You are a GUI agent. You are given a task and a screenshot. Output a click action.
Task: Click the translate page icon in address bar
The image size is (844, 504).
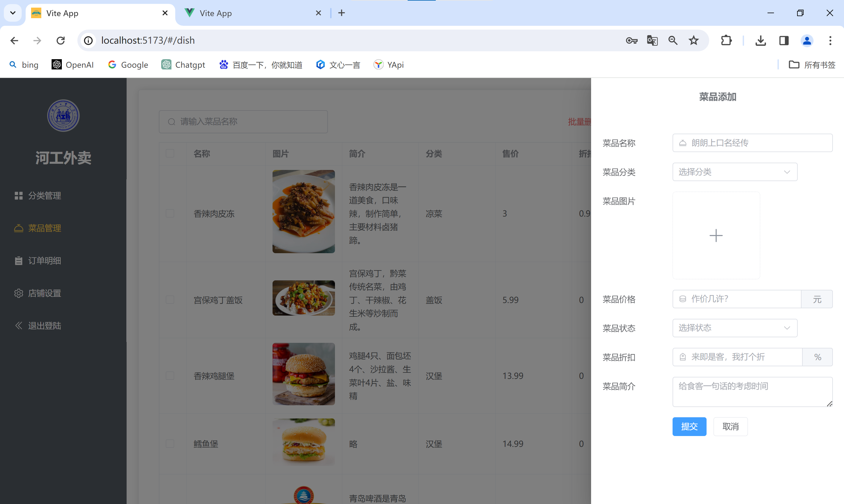pos(652,40)
